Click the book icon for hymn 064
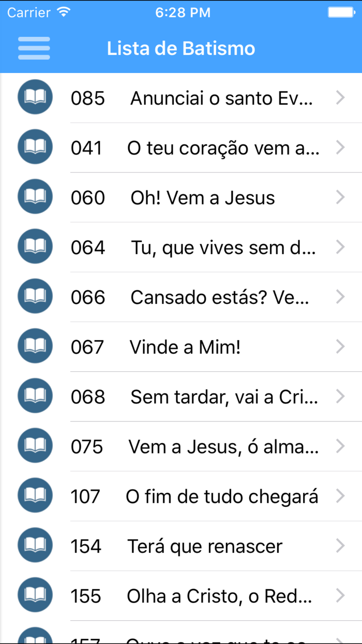Image resolution: width=362 pixels, height=644 pixels. [35, 246]
